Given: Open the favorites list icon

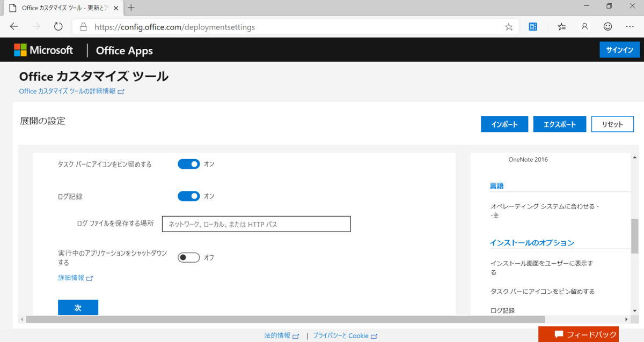Looking at the screenshot, I should tap(562, 26).
